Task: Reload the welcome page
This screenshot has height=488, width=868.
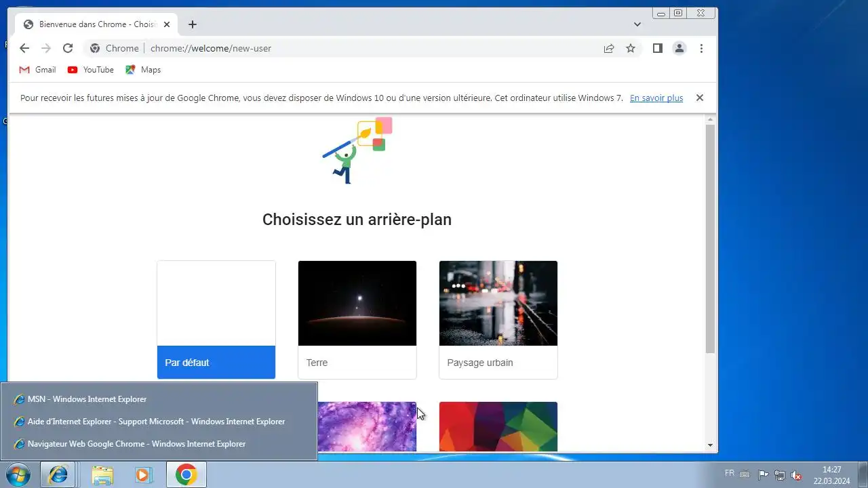Action: (68, 48)
